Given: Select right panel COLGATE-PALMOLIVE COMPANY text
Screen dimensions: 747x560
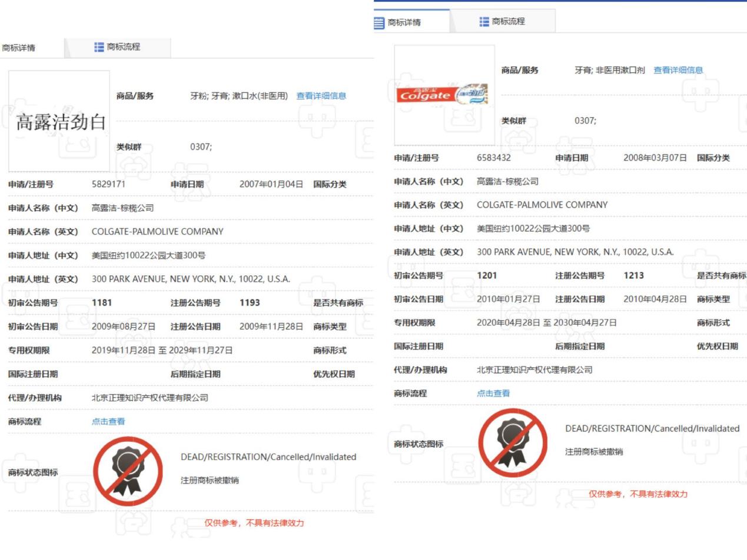Looking at the screenshot, I should coord(542,205).
